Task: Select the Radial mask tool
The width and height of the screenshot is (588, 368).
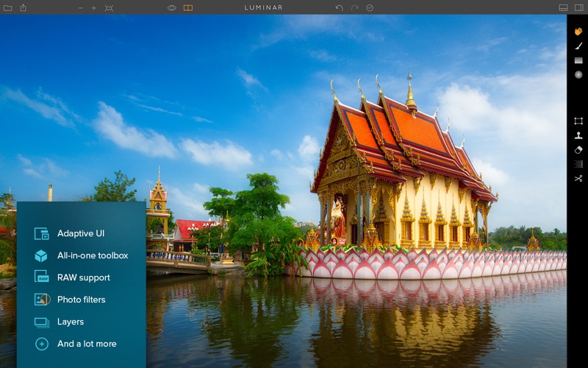Action: click(578, 75)
